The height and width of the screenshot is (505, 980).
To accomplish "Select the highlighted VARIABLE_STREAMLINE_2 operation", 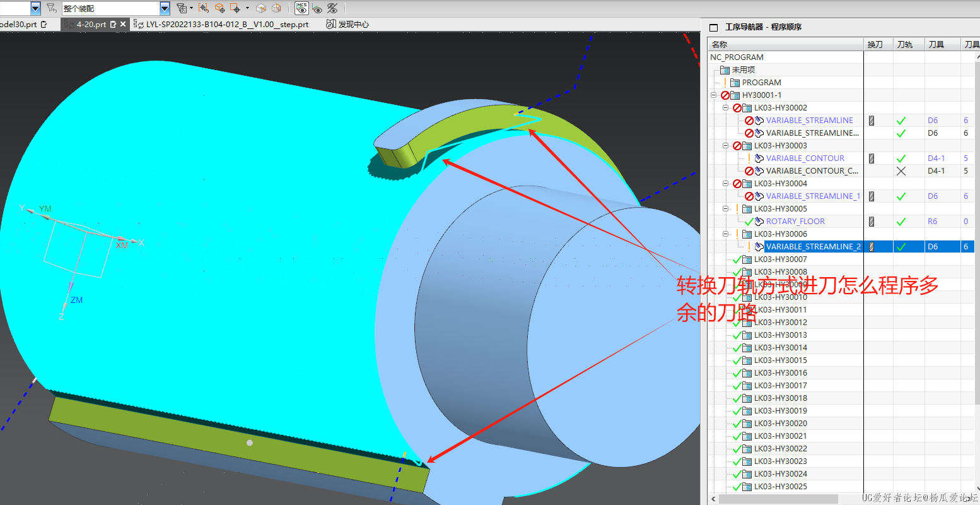I will (x=813, y=247).
